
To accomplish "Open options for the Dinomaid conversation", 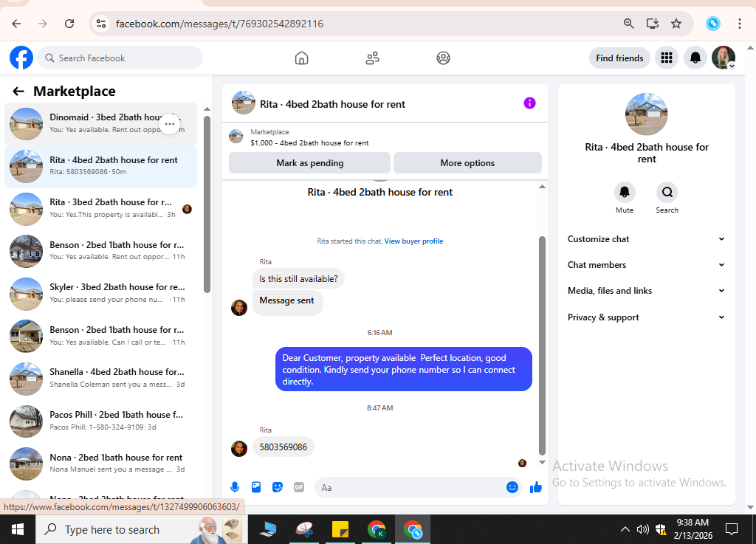I will (x=170, y=124).
